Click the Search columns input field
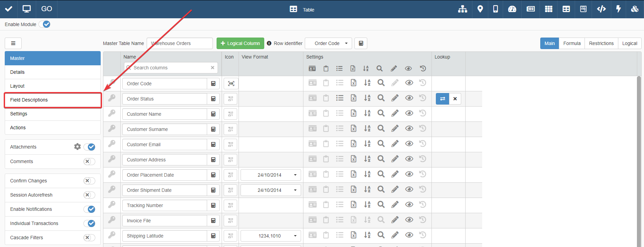 pyautogui.click(x=171, y=68)
